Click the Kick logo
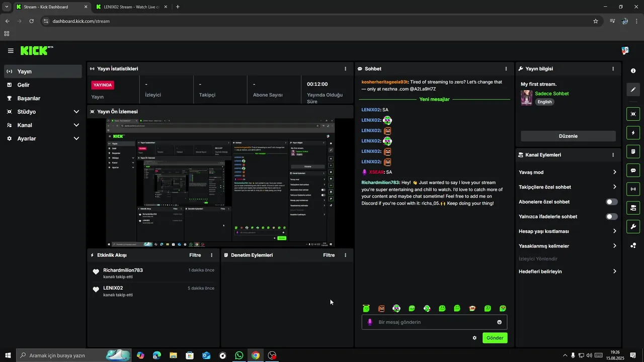644x362 pixels. pos(37,50)
